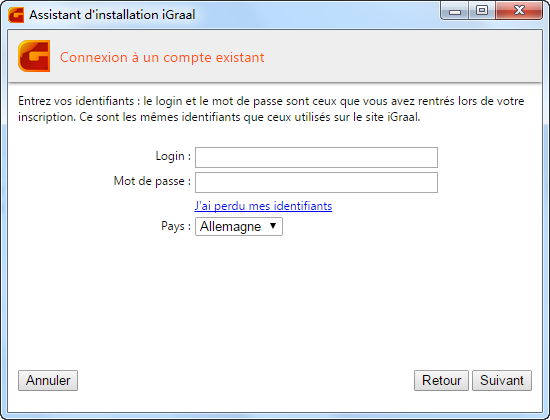The width and height of the screenshot is (550, 420).
Task: Focus the Mot de passe field
Action: (316, 182)
